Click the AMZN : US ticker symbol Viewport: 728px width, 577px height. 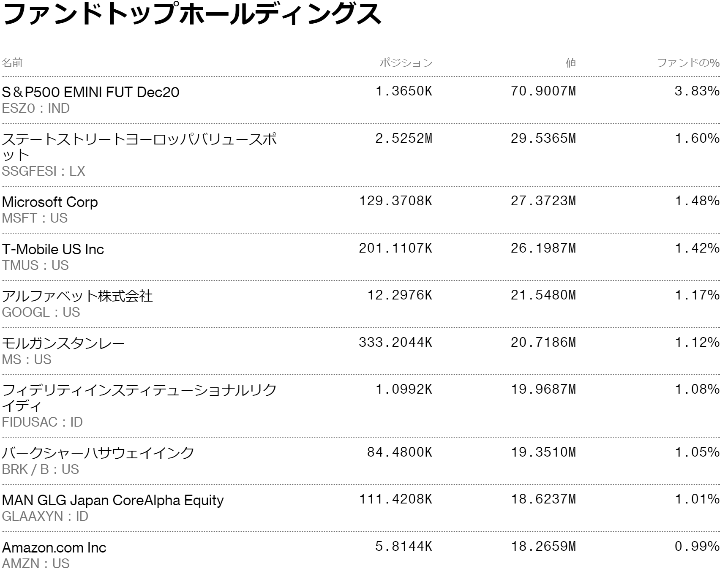click(36, 563)
